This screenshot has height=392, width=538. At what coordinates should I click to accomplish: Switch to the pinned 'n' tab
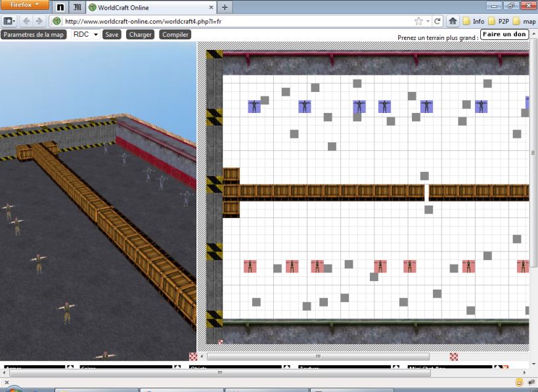click(60, 7)
